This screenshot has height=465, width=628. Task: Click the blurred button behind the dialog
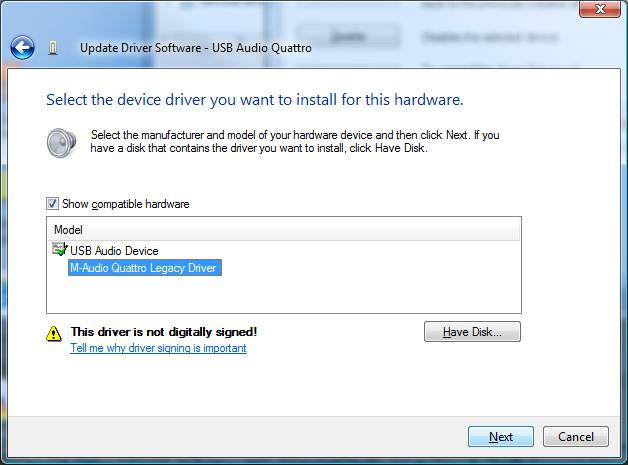coord(346,37)
